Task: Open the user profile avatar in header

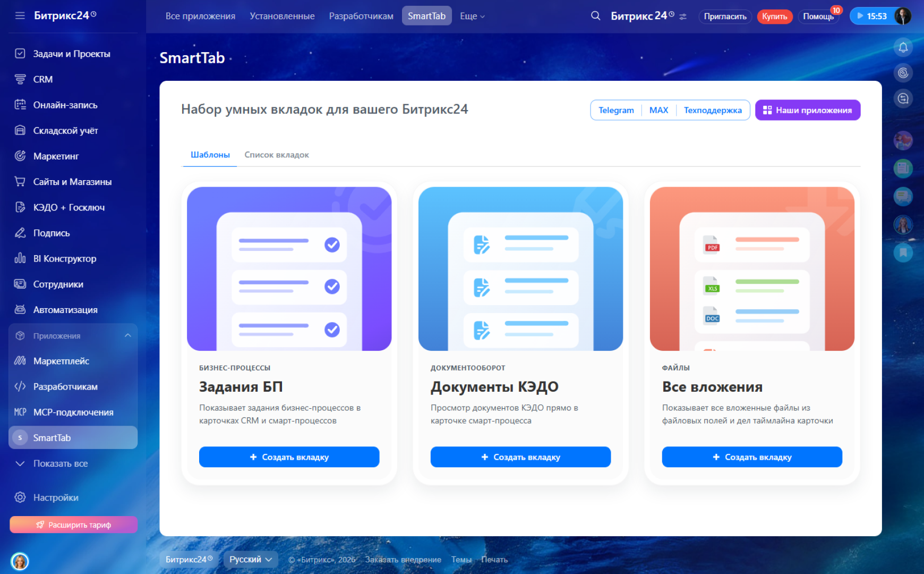Action: pos(902,16)
